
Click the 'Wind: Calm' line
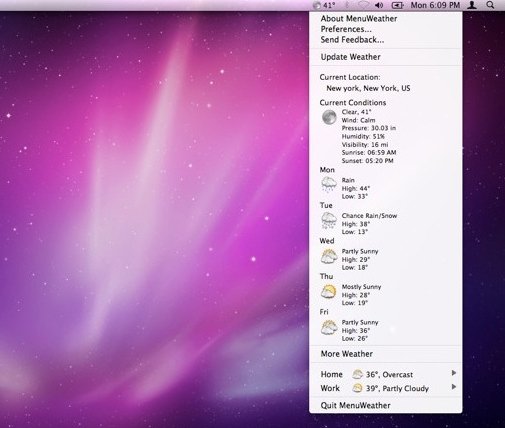click(x=358, y=120)
